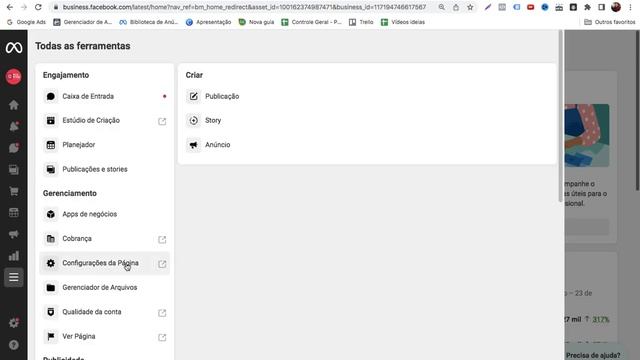Click the side panel icon in Chrome toolbar
The image size is (640, 360).
(x=602, y=7)
